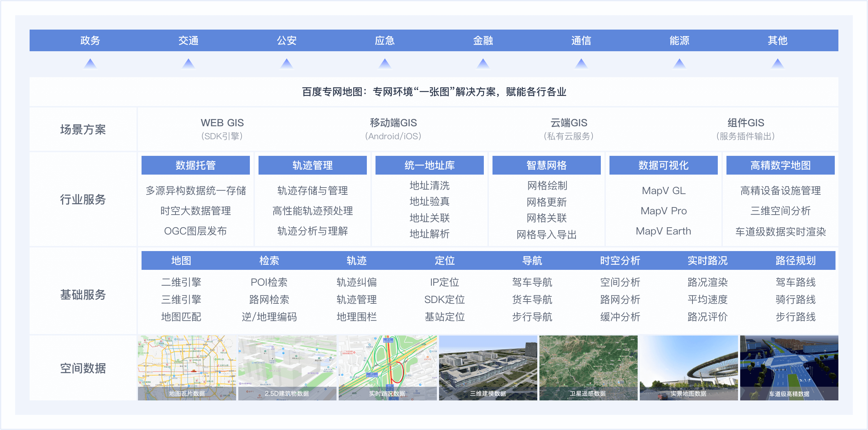868x430 pixels.
Task: Click the 轨迹管理 header button
Action: click(x=313, y=165)
